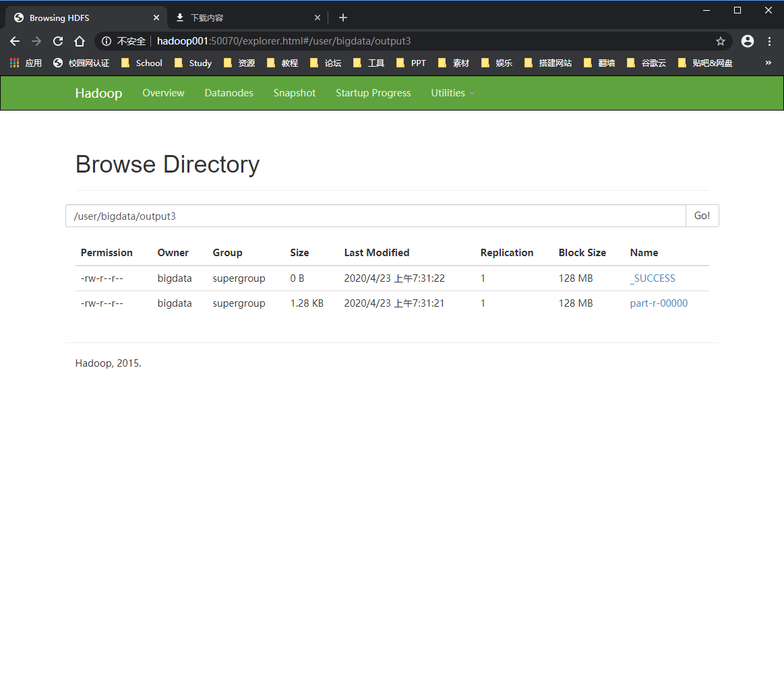Bookmark this page with the star icon
The width and height of the screenshot is (784, 697).
tap(721, 41)
